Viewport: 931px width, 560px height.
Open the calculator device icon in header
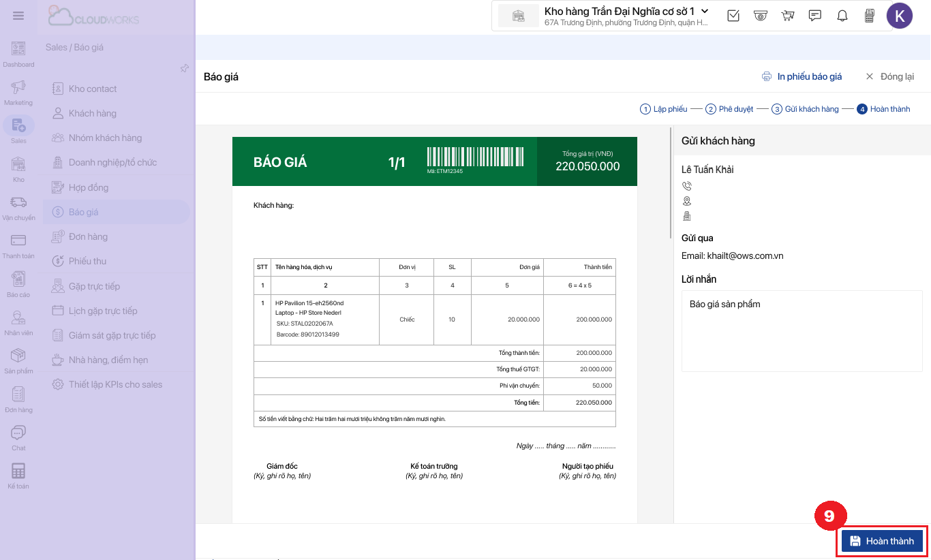coord(869,16)
